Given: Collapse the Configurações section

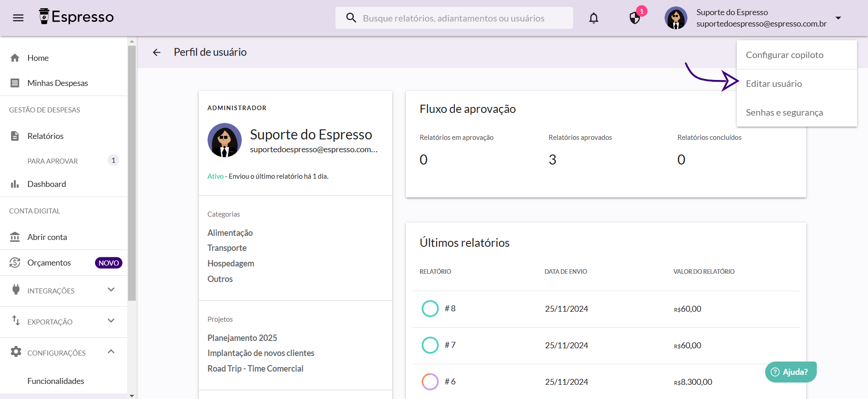Looking at the screenshot, I should [x=111, y=351].
